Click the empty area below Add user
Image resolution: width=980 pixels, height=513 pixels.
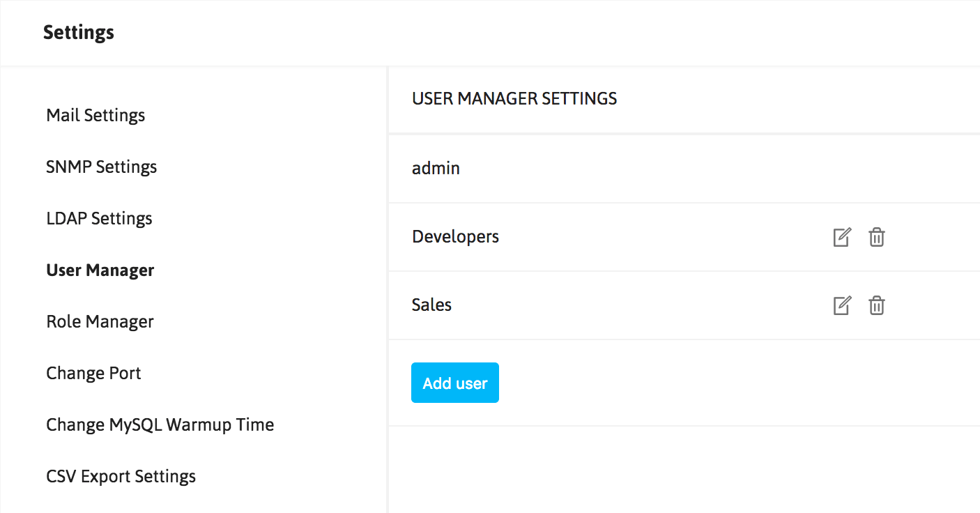(x=683, y=468)
